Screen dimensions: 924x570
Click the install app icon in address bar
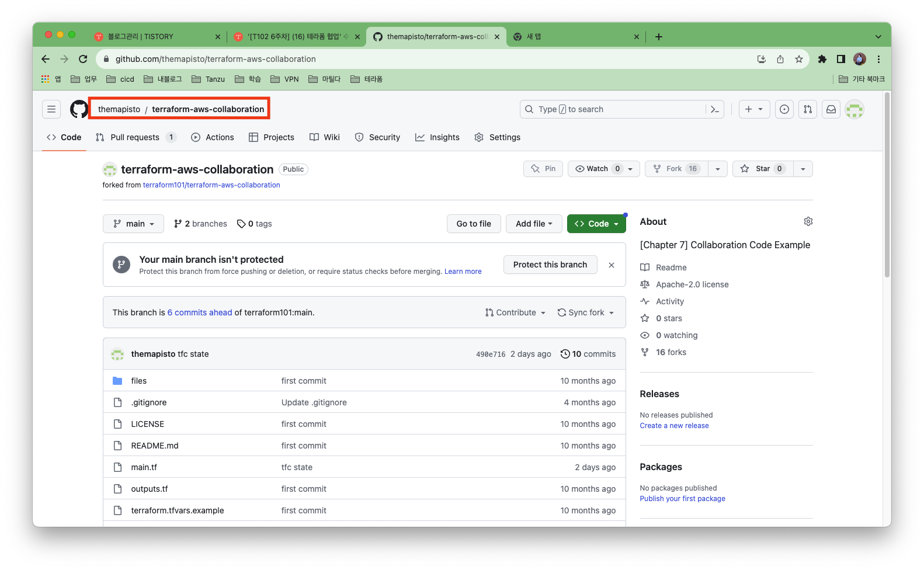click(762, 59)
